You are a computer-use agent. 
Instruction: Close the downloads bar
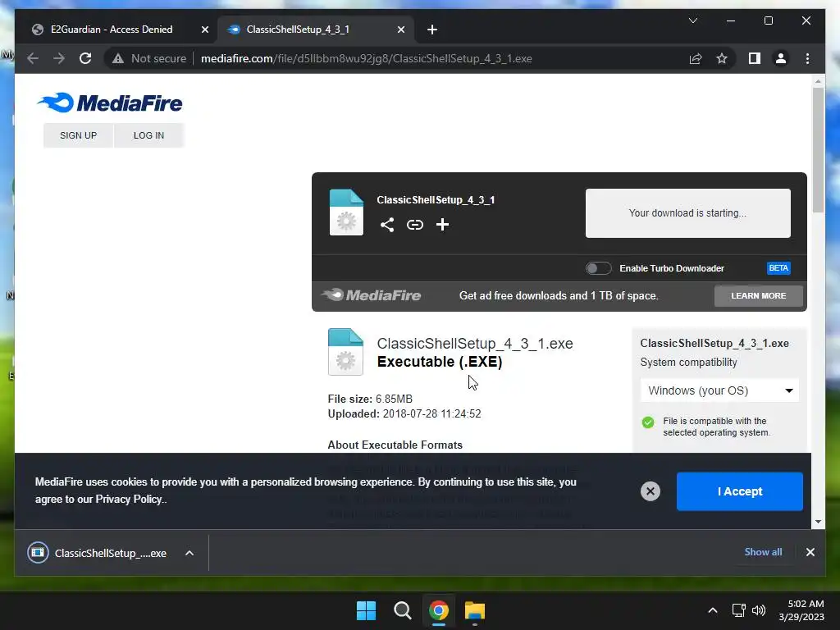pyautogui.click(x=810, y=552)
